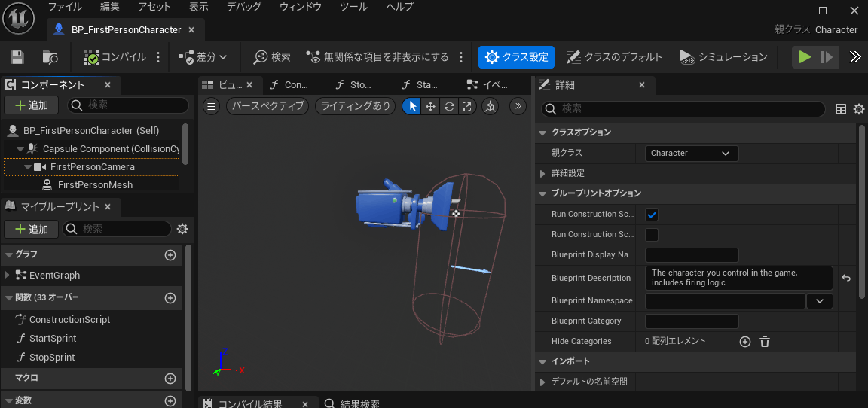Select the ConstructionScript function

[x=70, y=319]
